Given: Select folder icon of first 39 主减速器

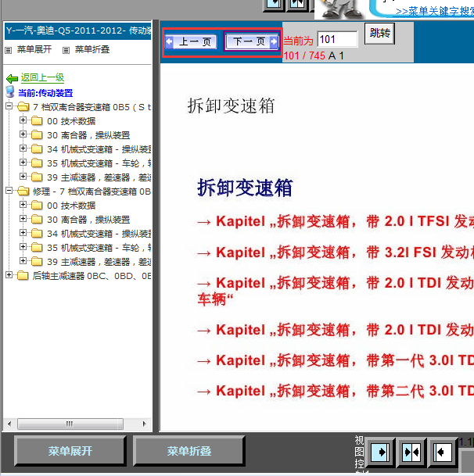Looking at the screenshot, I should [x=37, y=177].
